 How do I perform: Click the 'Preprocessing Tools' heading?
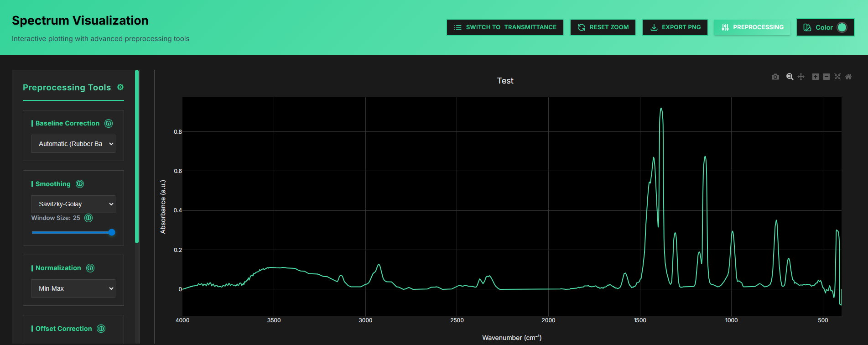(67, 87)
